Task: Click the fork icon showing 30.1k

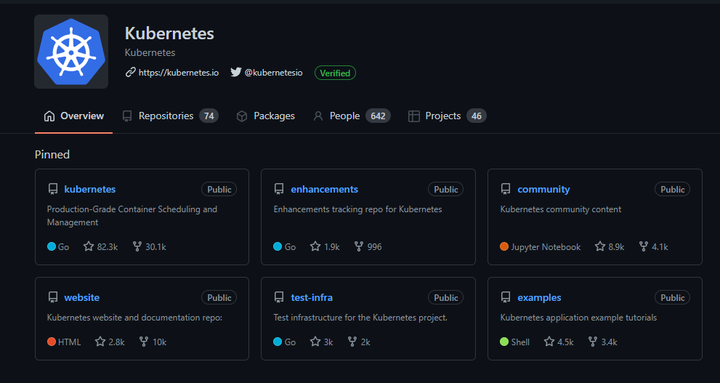Action: (x=137, y=247)
